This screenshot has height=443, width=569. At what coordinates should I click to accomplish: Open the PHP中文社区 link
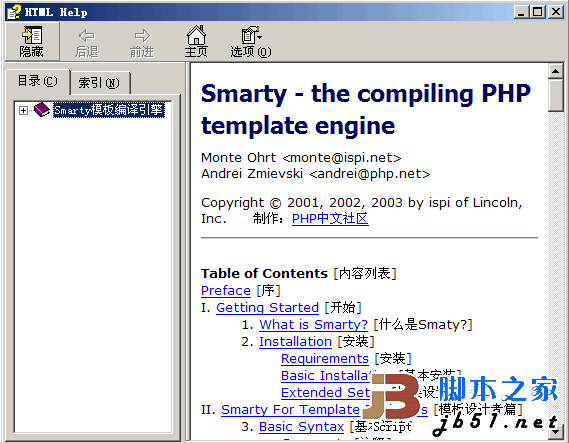point(330,219)
